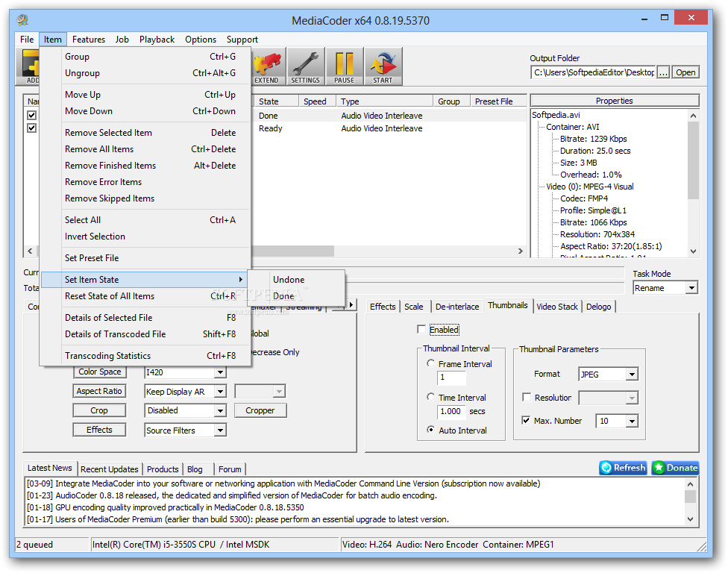Image resolution: width=728 pixels, height=573 pixels.
Task: Open the Cropper tool button
Action: [260, 410]
